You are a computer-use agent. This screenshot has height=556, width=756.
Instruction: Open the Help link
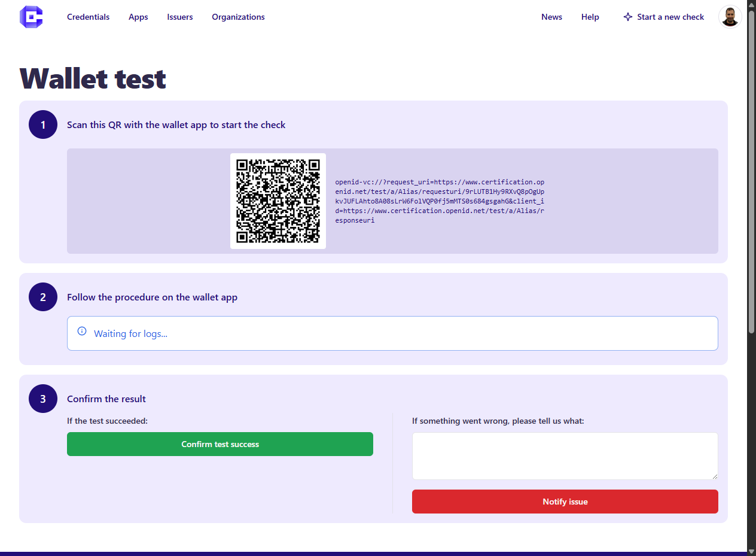click(590, 17)
